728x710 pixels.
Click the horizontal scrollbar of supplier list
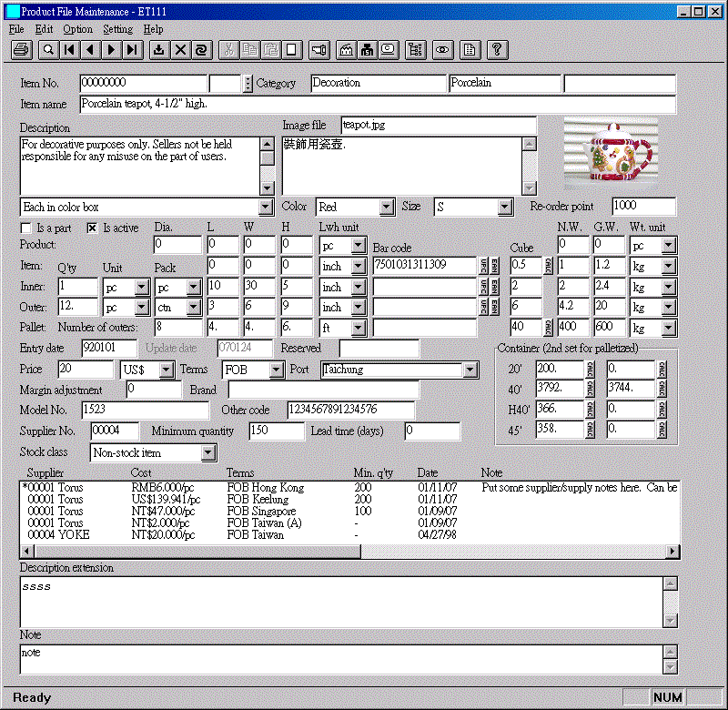(351, 552)
